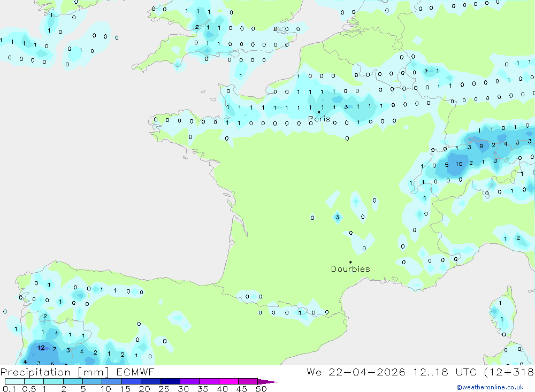This screenshot has width=535, height=392.
Task: Click the 2–5 mm legend color swatch
Action: point(73,381)
